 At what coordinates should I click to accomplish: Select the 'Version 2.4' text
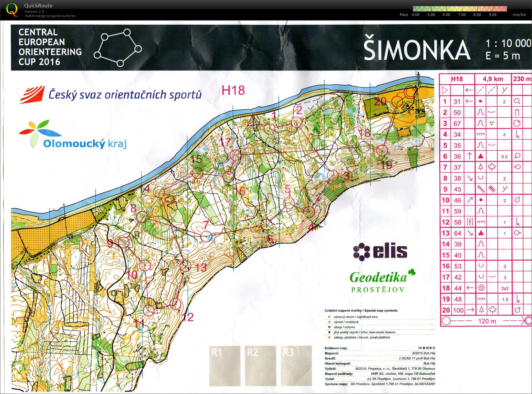pos(34,12)
